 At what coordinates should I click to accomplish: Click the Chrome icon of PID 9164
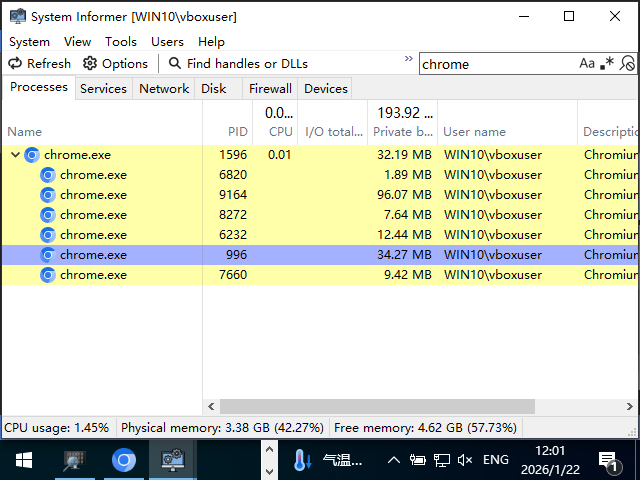click(48, 195)
